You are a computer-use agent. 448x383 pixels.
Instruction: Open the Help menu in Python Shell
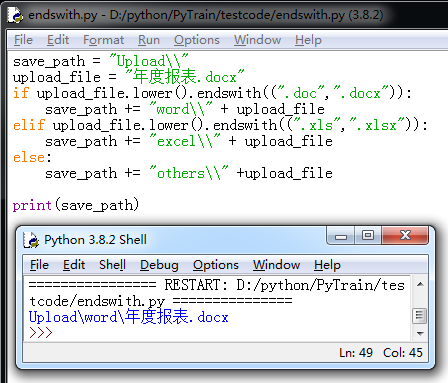[327, 265]
